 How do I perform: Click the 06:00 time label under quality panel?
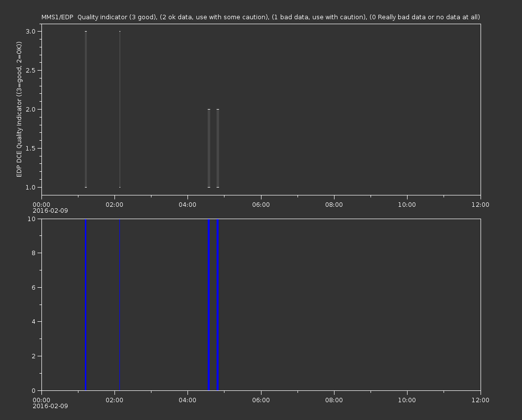point(261,204)
